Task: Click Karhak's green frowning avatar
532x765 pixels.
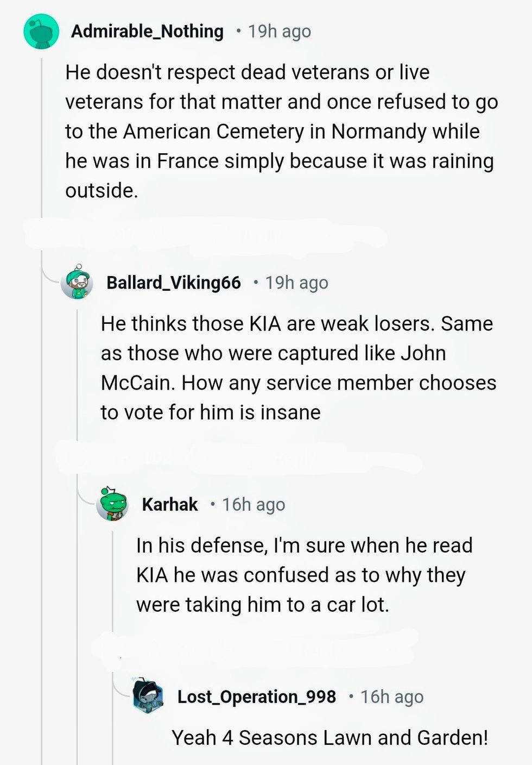Action: [112, 504]
